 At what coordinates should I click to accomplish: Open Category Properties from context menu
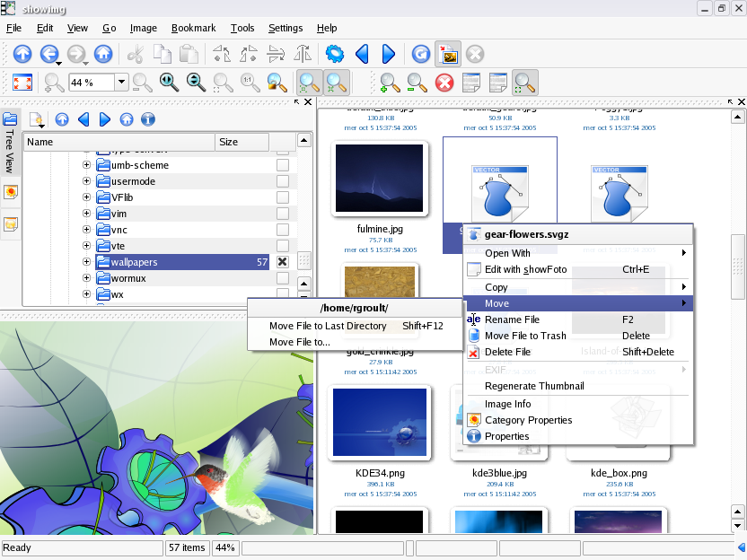click(x=578, y=421)
